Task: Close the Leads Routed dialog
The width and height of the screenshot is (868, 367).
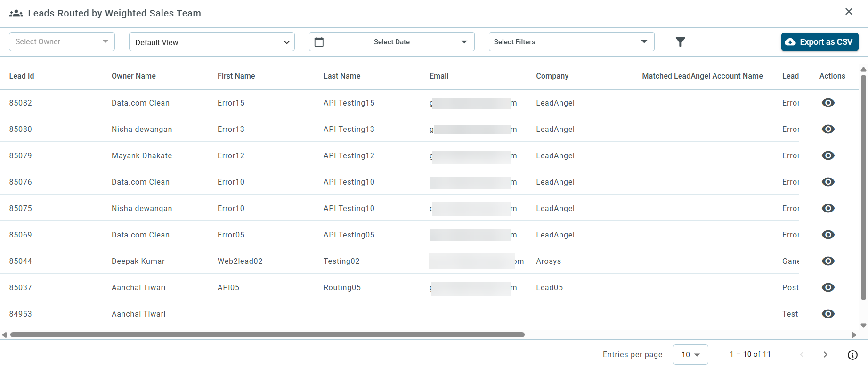Action: click(x=849, y=12)
